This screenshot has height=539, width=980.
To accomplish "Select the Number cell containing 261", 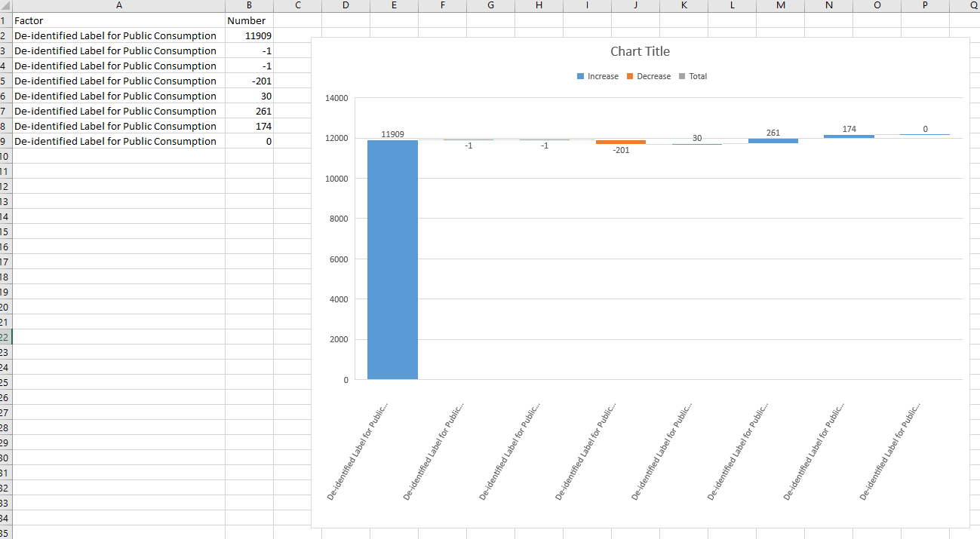I will click(249, 111).
